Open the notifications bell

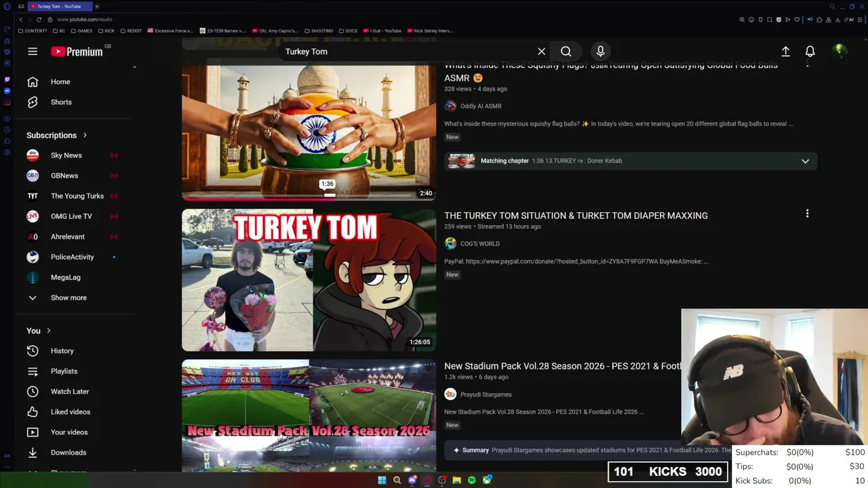pyautogui.click(x=810, y=52)
